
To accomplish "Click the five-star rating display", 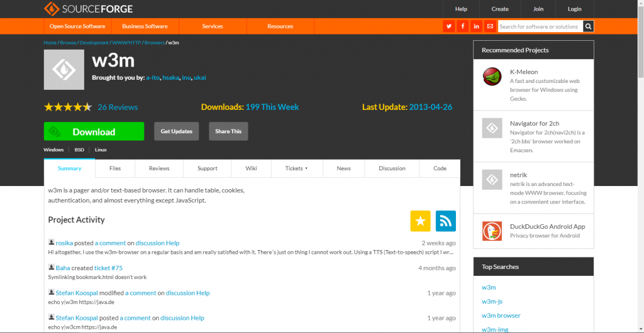I will tap(68, 107).
